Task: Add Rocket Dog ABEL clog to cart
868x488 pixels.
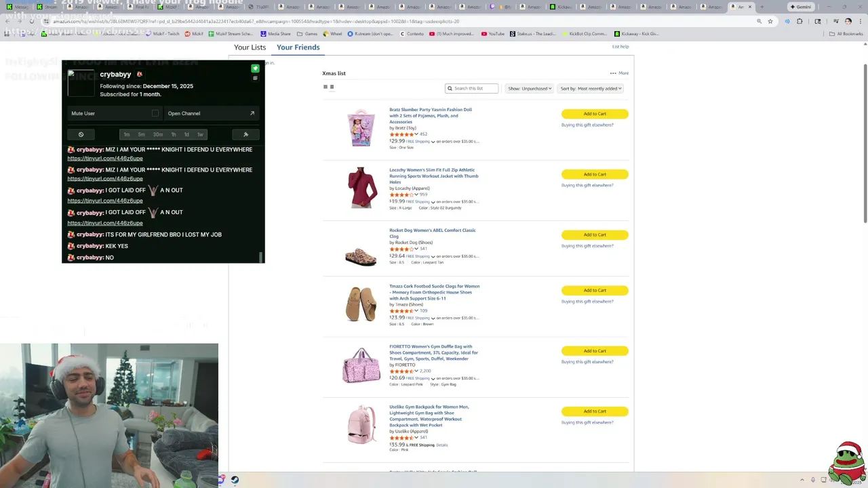Action: click(595, 235)
